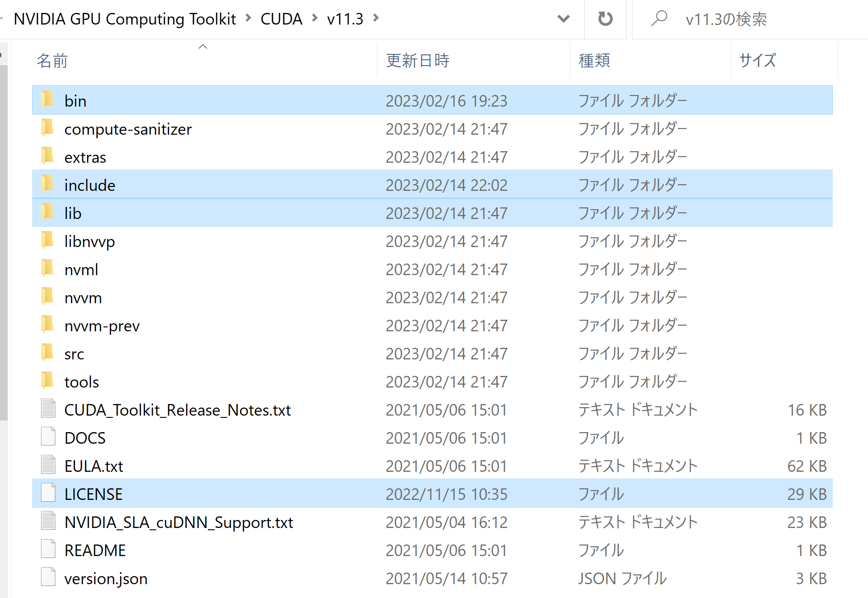Image resolution: width=868 pixels, height=598 pixels.
Task: Select the README file name
Action: click(x=95, y=551)
